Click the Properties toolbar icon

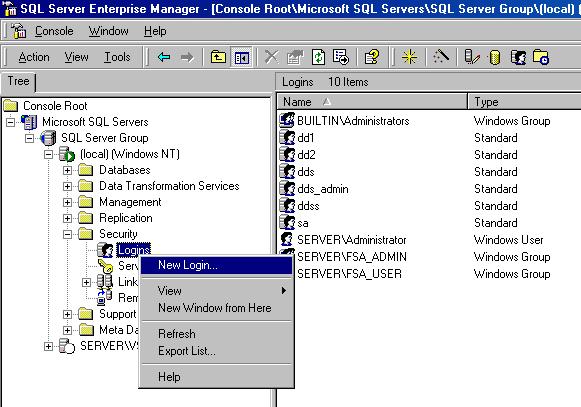[295, 57]
